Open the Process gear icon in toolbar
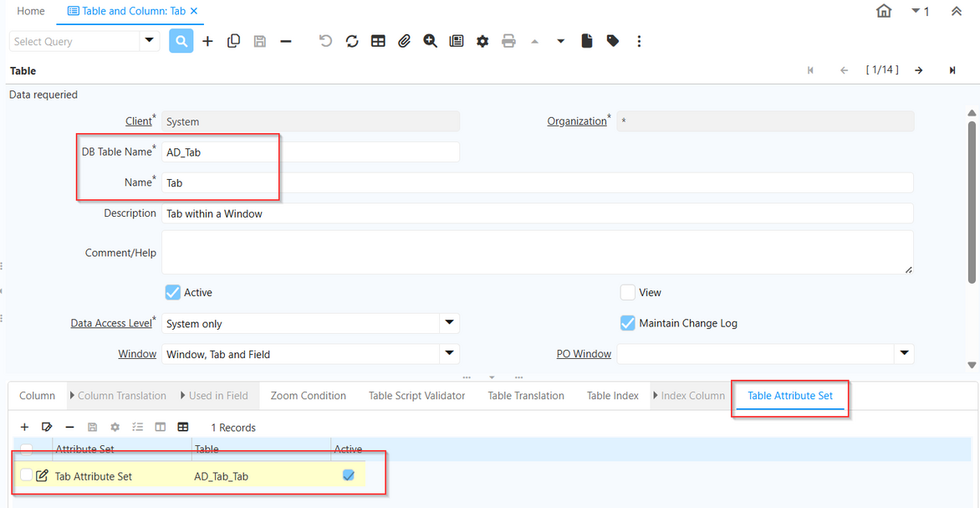The height and width of the screenshot is (508, 980). 482,41
